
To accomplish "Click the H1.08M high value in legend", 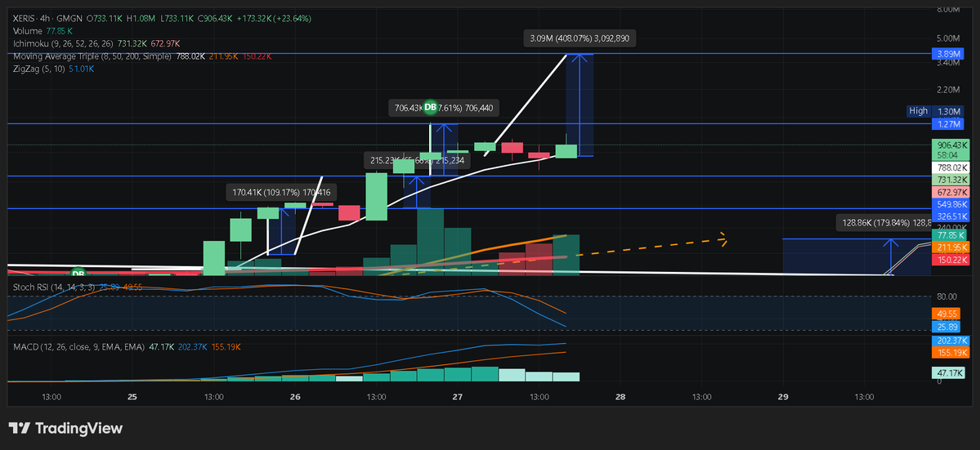I will click(x=140, y=19).
